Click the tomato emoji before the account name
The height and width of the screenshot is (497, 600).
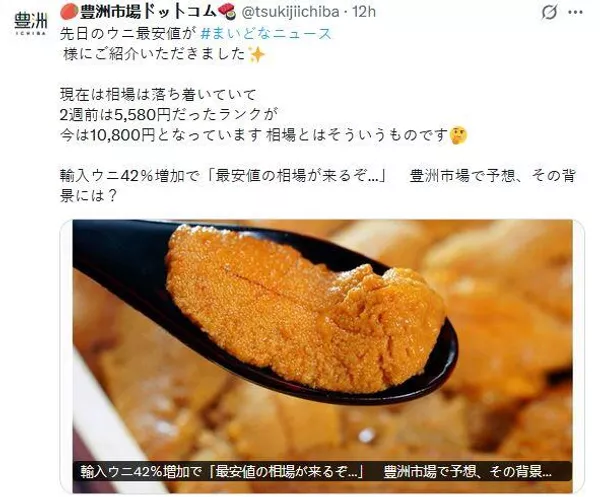(69, 12)
